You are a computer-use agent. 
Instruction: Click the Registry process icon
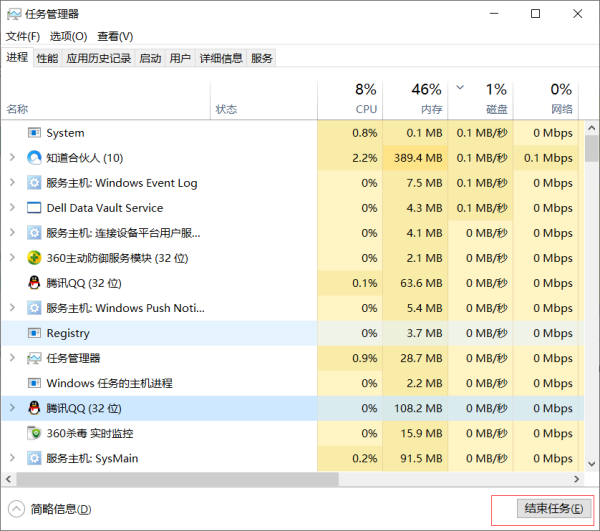coord(34,333)
